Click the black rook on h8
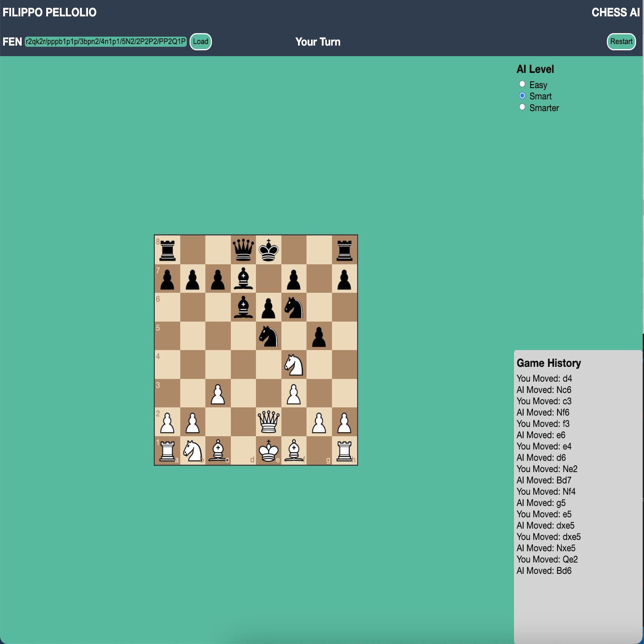The width and height of the screenshot is (644, 644). click(x=345, y=250)
